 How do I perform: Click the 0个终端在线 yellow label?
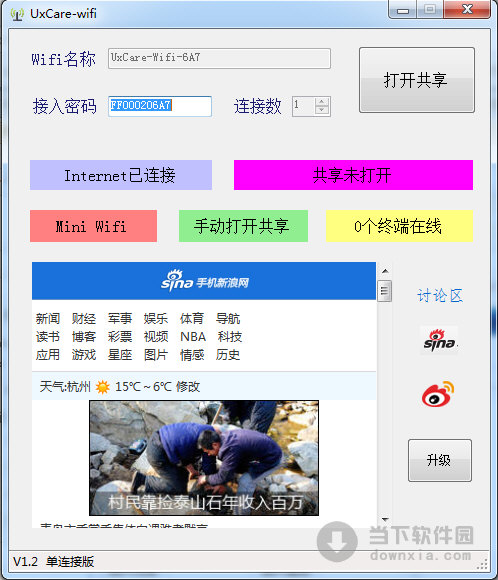point(399,226)
